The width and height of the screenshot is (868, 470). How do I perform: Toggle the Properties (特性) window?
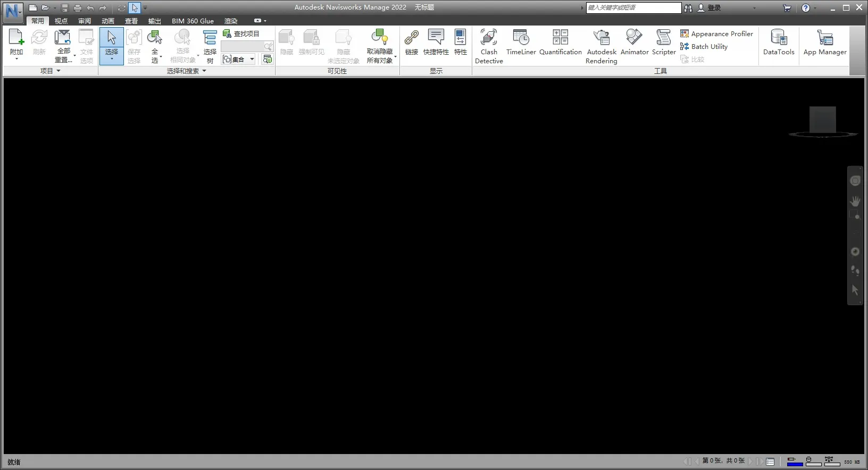click(x=460, y=43)
